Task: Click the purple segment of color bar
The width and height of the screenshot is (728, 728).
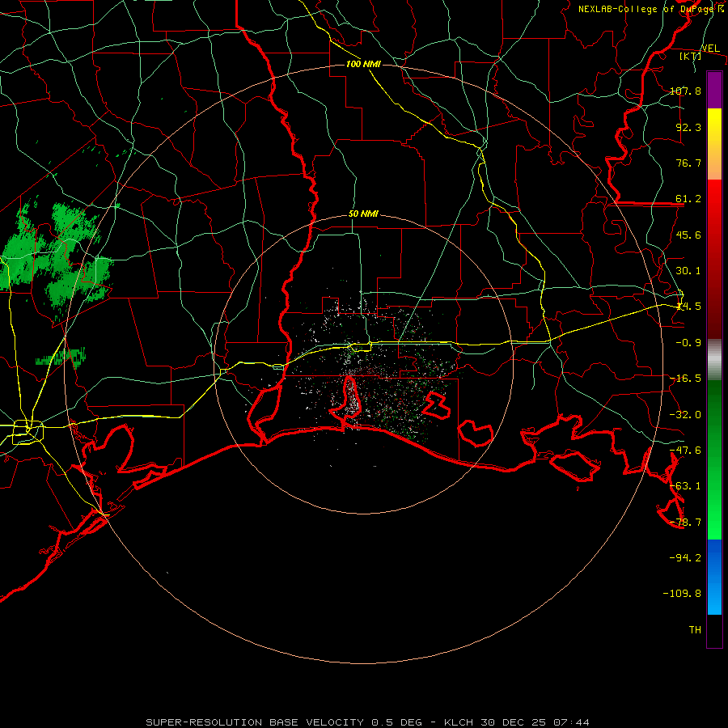Action: click(714, 90)
